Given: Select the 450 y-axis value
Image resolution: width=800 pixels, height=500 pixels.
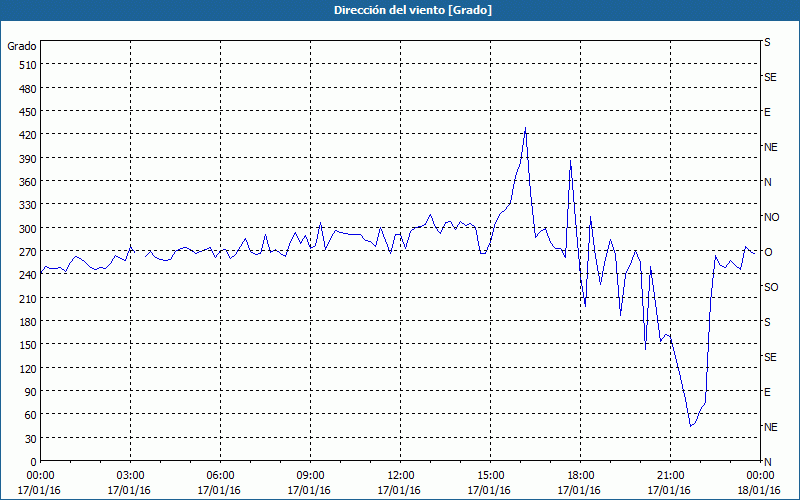Looking at the screenshot, I should click(x=28, y=112).
